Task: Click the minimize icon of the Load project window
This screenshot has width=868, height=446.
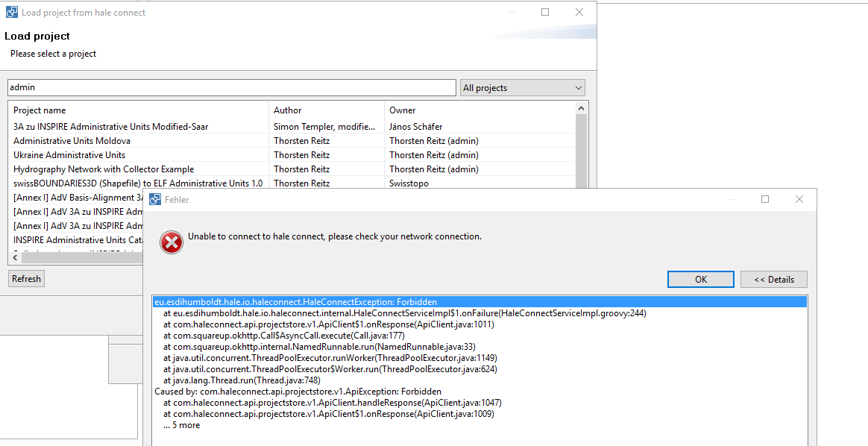Action: [511, 12]
